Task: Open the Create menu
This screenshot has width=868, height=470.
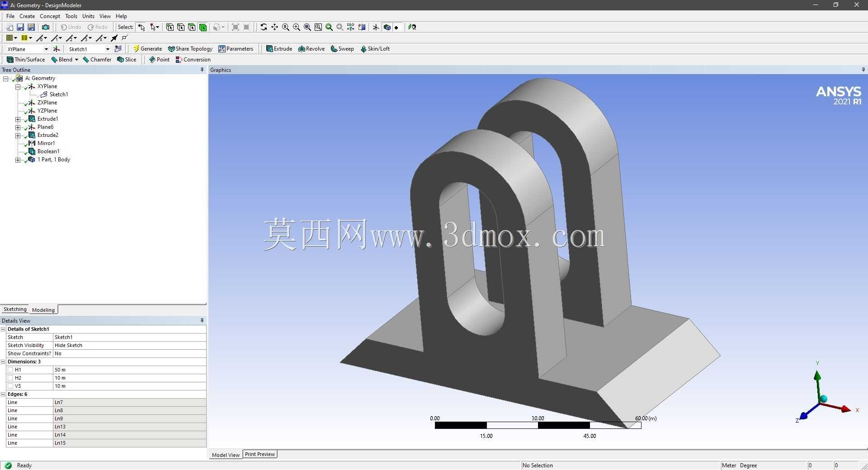Action: click(x=27, y=16)
